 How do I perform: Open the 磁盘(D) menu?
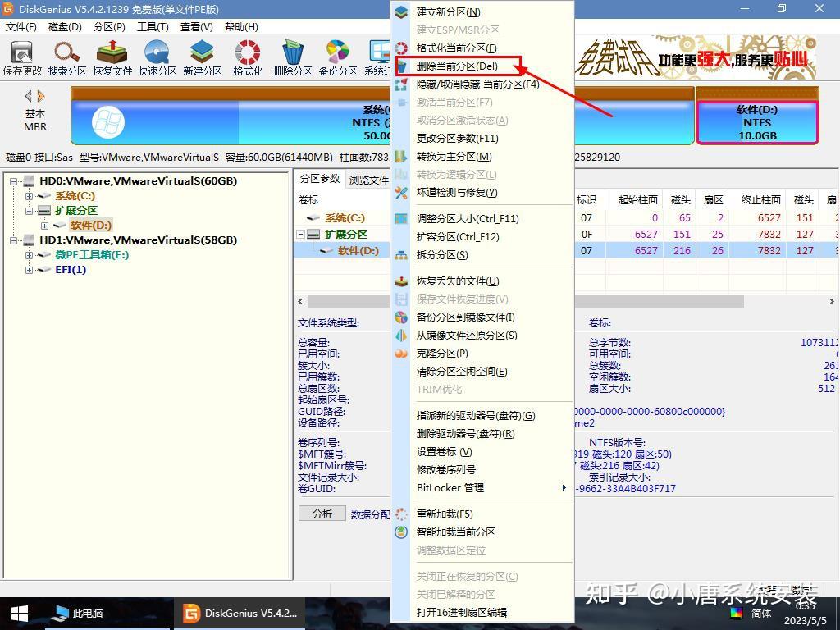pyautogui.click(x=65, y=27)
